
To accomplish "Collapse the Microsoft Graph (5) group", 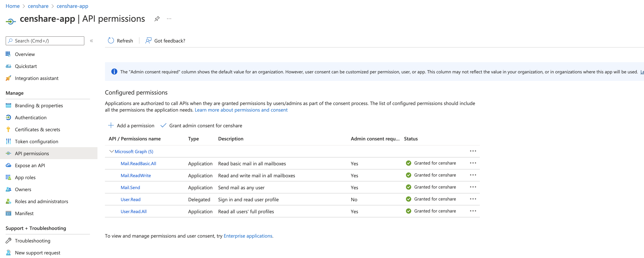I will point(112,151).
